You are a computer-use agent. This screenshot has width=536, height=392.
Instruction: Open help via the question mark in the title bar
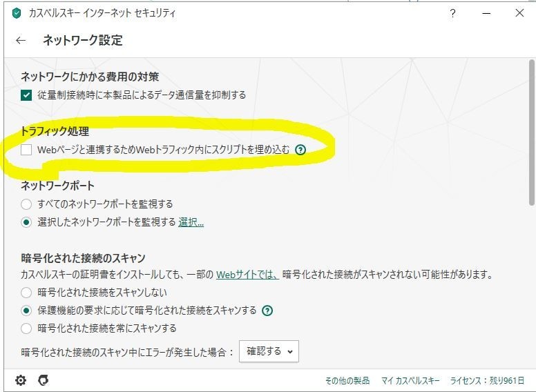[x=452, y=13]
